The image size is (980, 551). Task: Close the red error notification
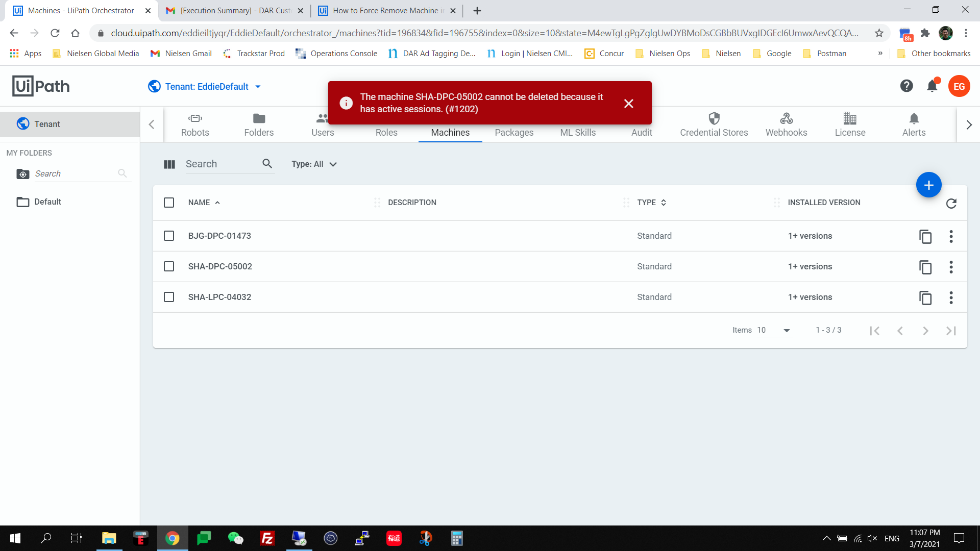click(628, 104)
